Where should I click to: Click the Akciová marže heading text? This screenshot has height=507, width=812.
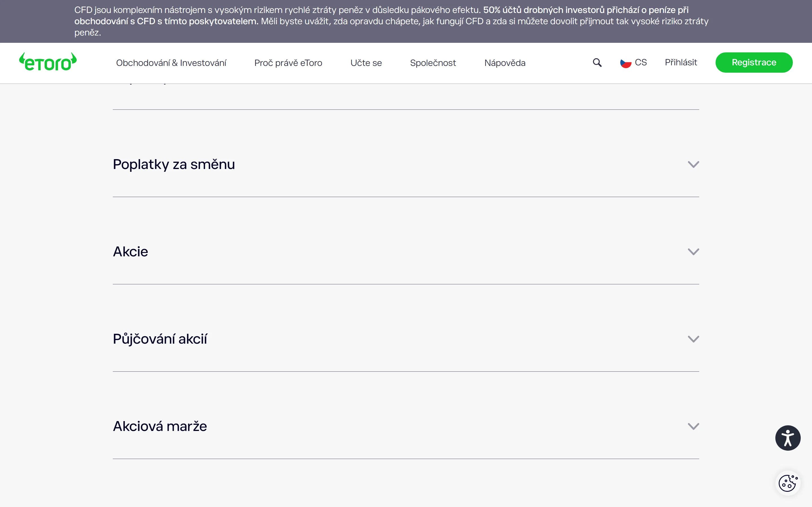click(160, 426)
